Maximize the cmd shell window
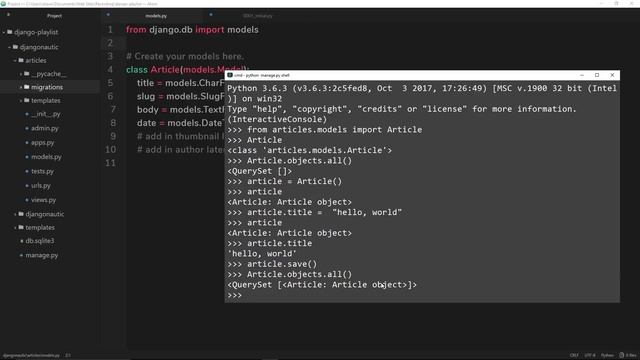 (597, 75)
